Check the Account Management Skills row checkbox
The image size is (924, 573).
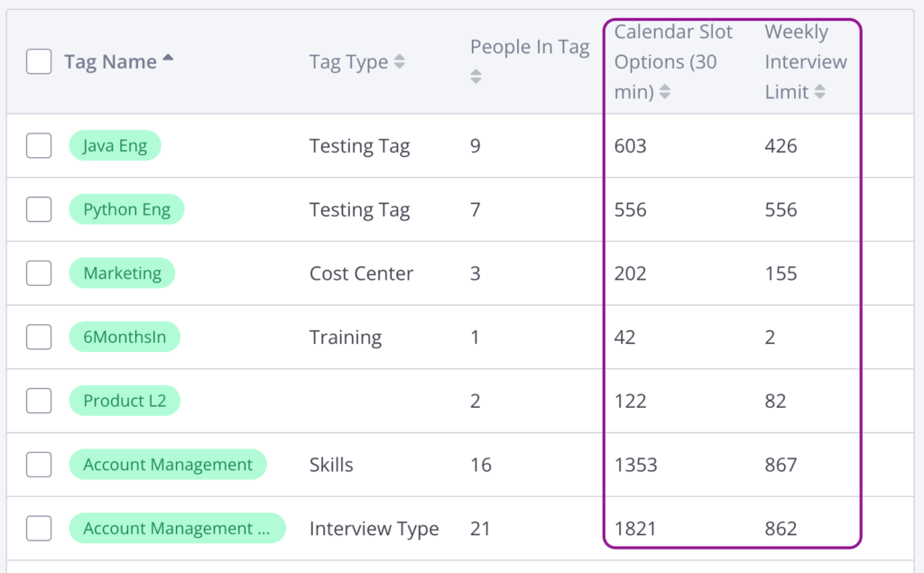click(39, 465)
